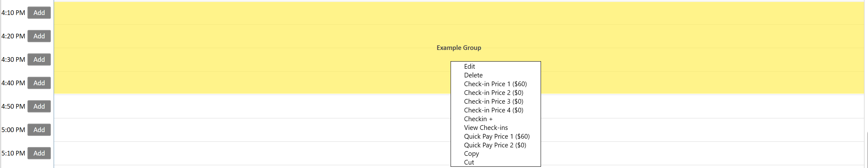Add an entry at 5:10 PM
The width and height of the screenshot is (868, 168).
(39, 153)
